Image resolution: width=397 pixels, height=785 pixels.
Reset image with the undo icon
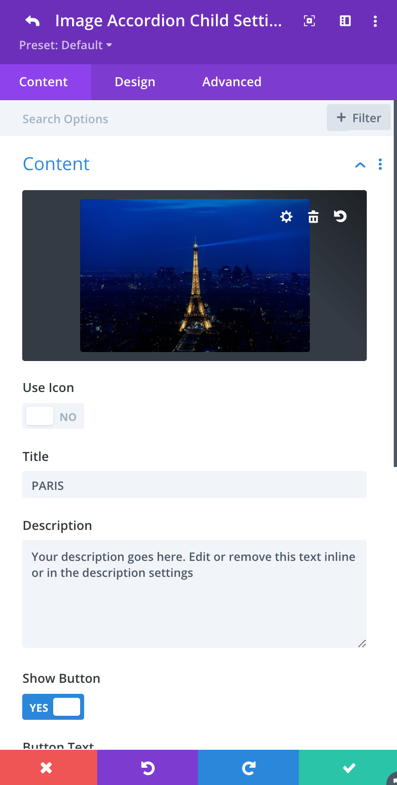340,216
